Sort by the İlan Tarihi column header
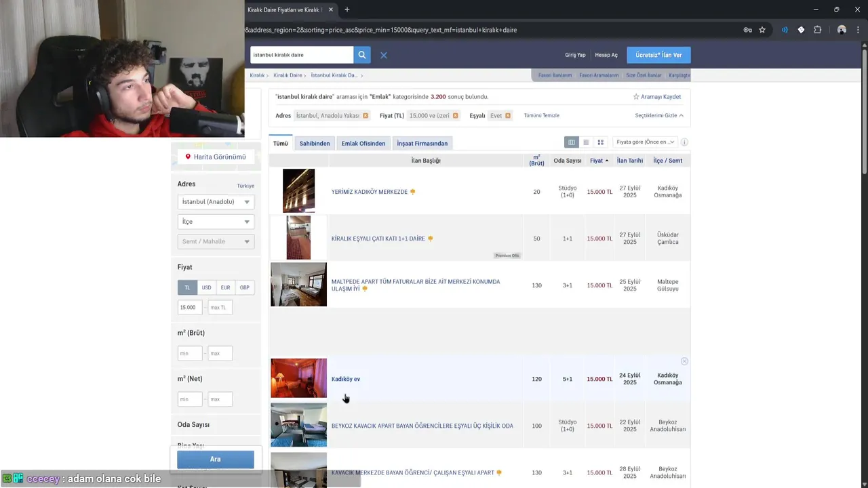Screen dimensions: 868x488 click(630, 161)
